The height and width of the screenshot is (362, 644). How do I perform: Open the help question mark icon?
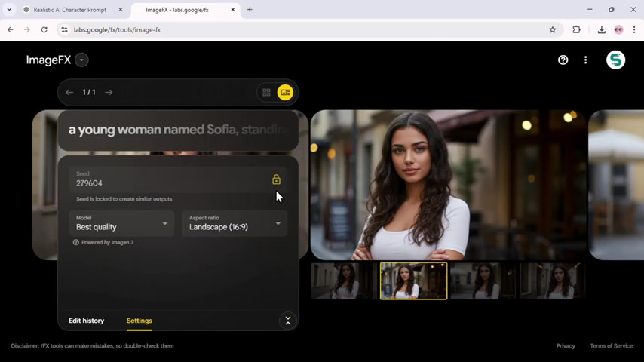click(x=563, y=60)
